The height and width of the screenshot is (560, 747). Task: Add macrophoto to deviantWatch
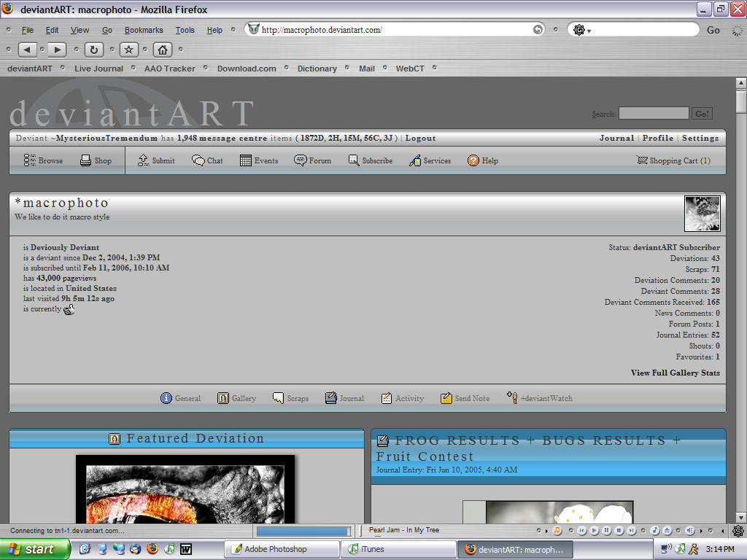[x=540, y=398]
